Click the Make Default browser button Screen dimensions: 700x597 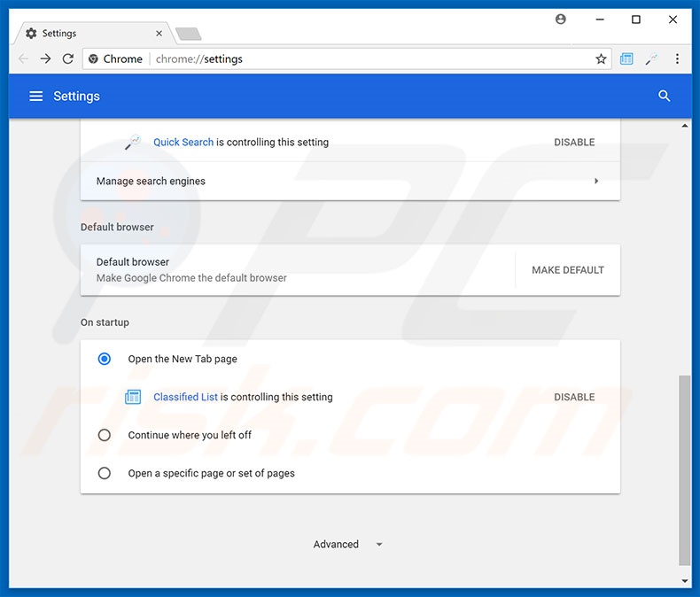567,270
